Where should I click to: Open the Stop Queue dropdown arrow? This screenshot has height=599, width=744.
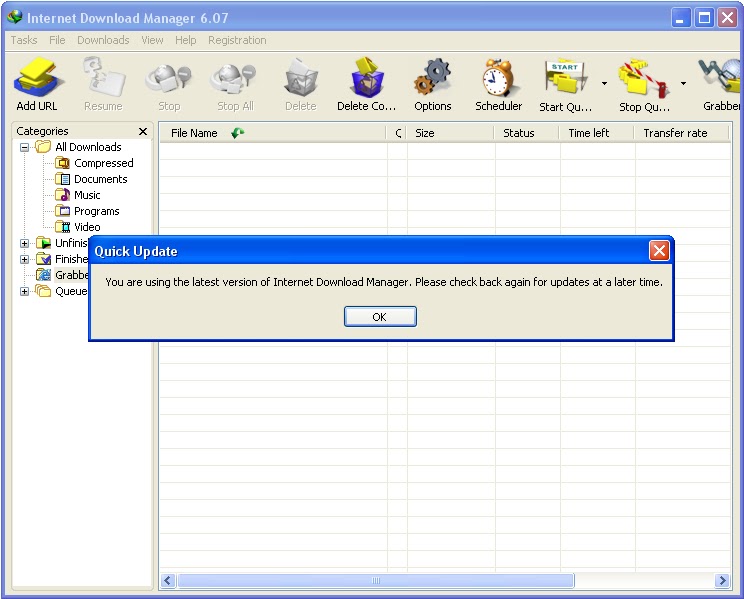683,84
